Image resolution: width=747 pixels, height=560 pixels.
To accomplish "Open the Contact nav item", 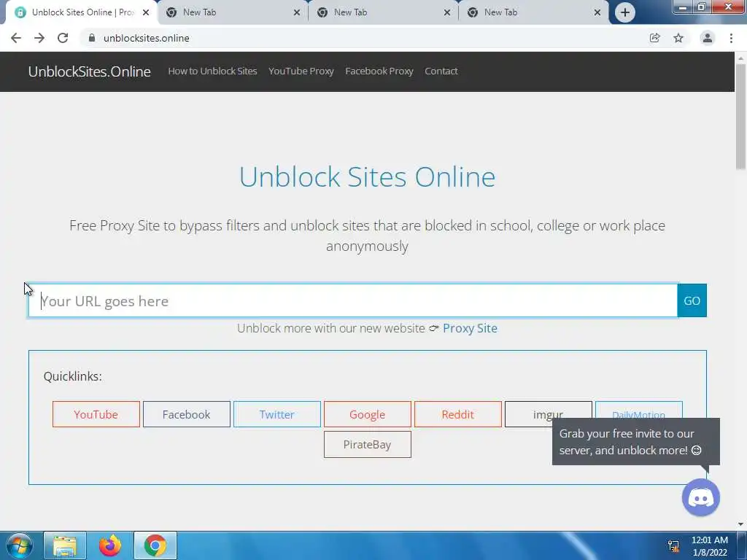I will 441,71.
